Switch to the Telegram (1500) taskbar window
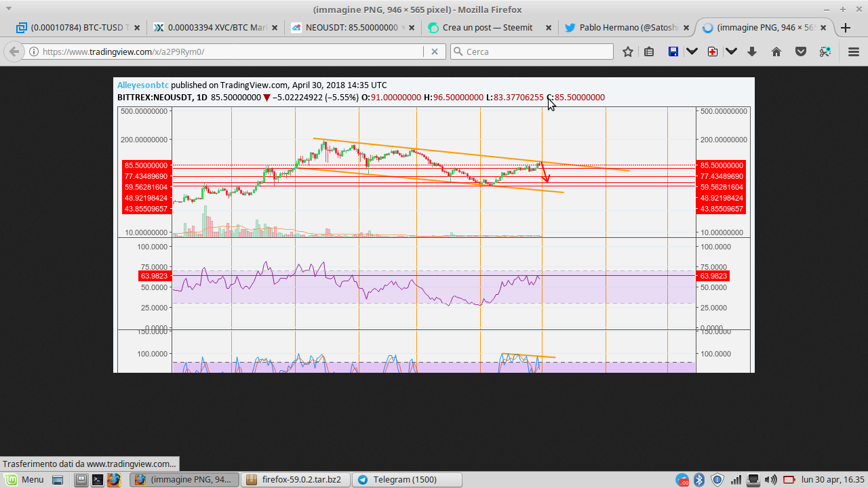The width and height of the screenshot is (868, 488). tap(408, 480)
